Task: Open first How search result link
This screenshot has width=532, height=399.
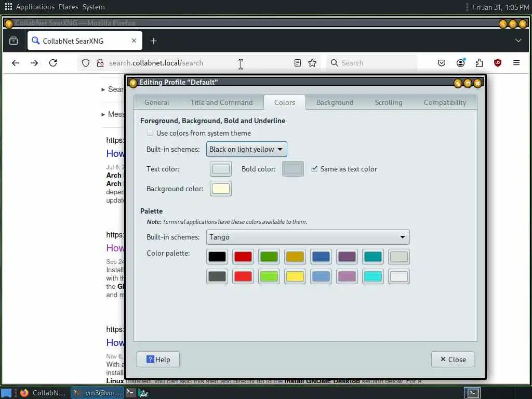Action: click(115, 153)
